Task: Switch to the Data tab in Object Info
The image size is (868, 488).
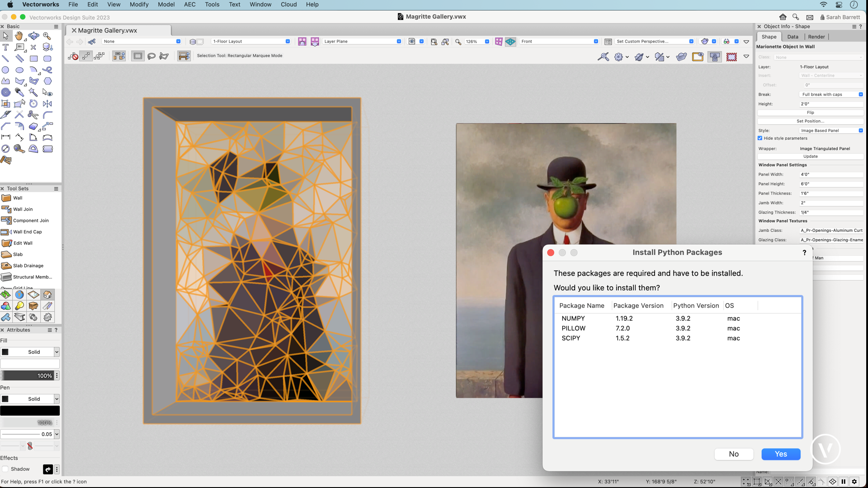Action: (792, 36)
